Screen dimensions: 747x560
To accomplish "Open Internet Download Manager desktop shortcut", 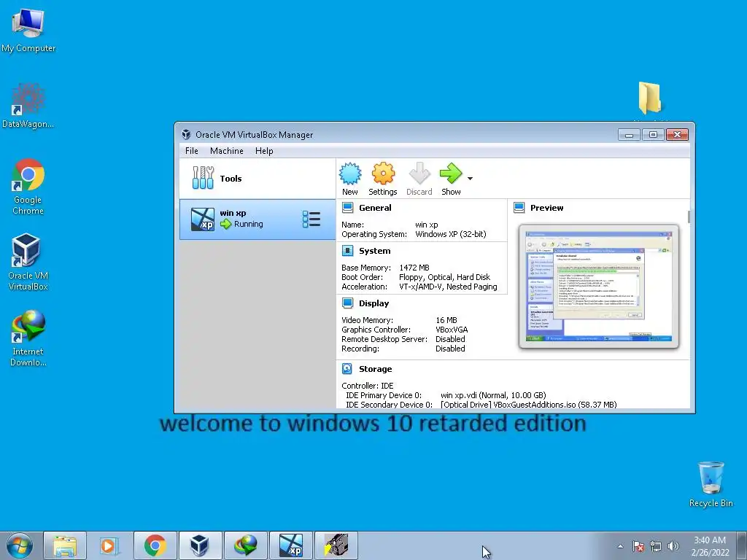I will [28, 338].
